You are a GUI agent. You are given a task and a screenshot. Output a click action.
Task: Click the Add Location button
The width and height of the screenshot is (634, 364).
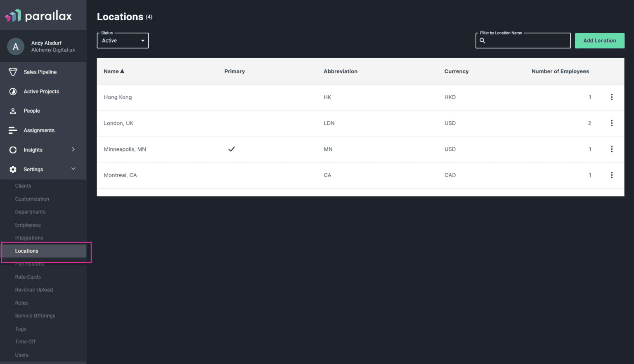click(x=599, y=40)
